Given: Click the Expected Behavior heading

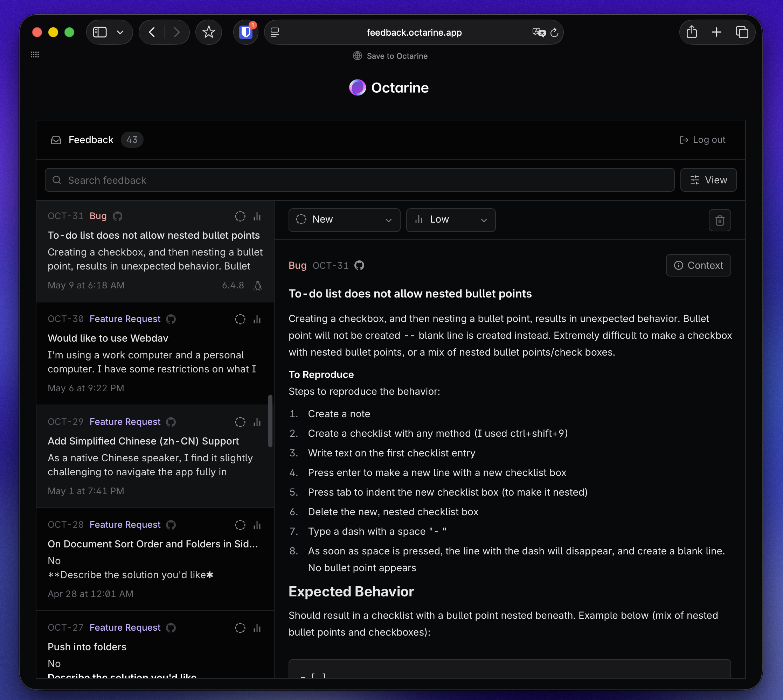Looking at the screenshot, I should click(x=351, y=591).
